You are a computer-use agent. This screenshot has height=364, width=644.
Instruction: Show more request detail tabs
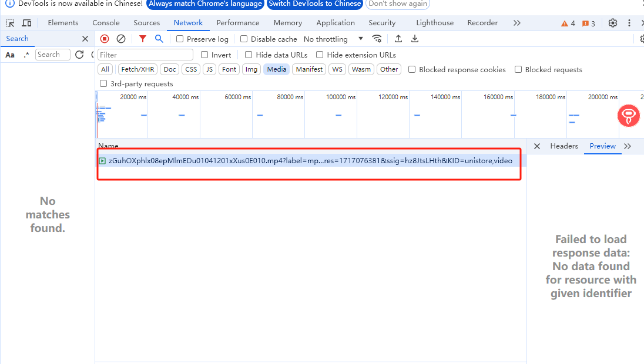pyautogui.click(x=628, y=146)
